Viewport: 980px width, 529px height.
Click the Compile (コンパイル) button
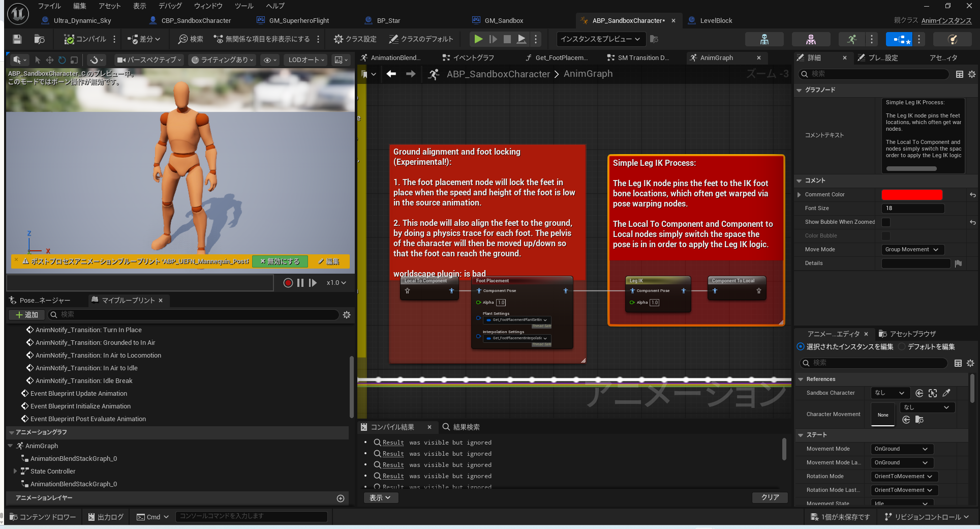pos(85,39)
